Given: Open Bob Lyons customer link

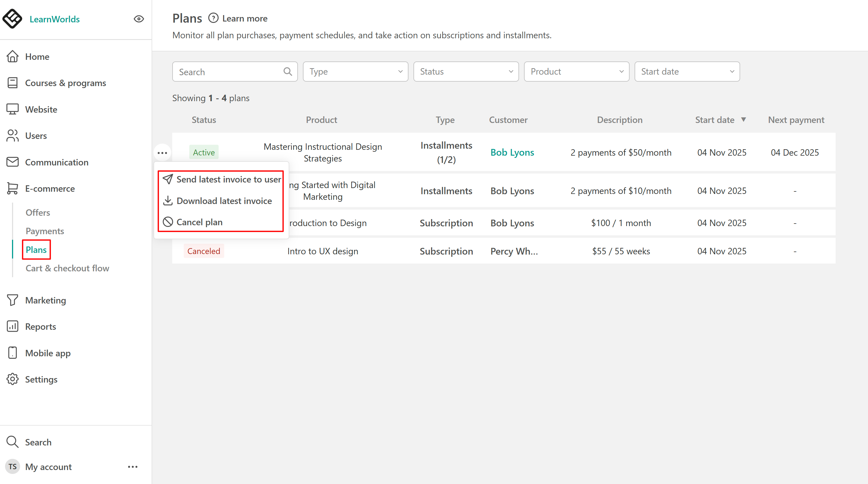Looking at the screenshot, I should [x=512, y=153].
